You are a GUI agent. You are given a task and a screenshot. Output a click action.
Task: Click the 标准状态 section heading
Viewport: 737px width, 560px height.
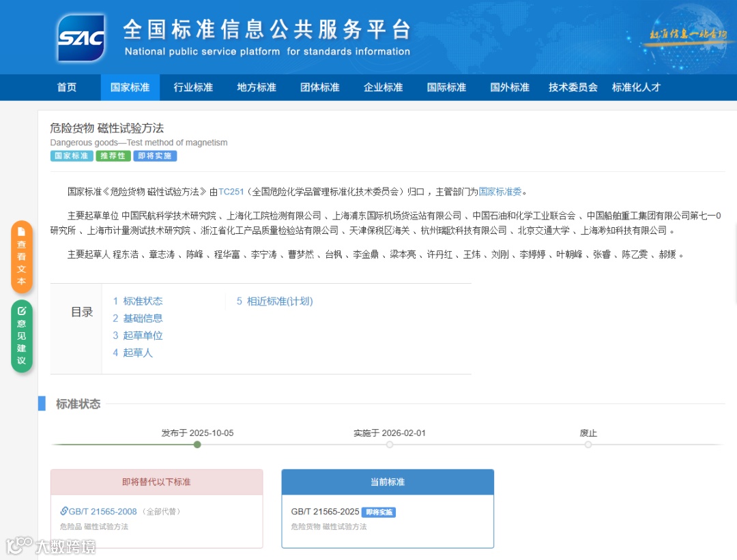(x=78, y=404)
